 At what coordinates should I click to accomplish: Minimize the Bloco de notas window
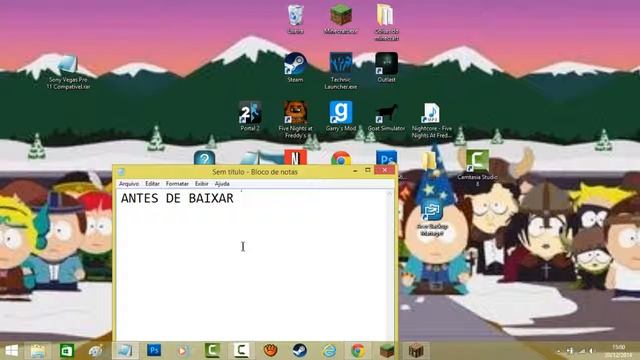point(355,170)
